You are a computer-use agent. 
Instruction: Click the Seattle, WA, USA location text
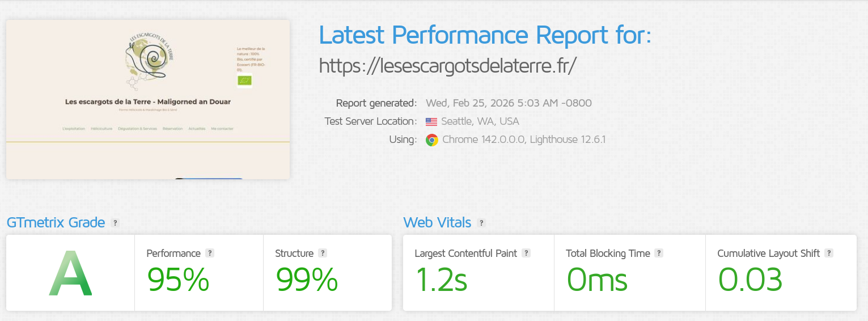coord(480,121)
